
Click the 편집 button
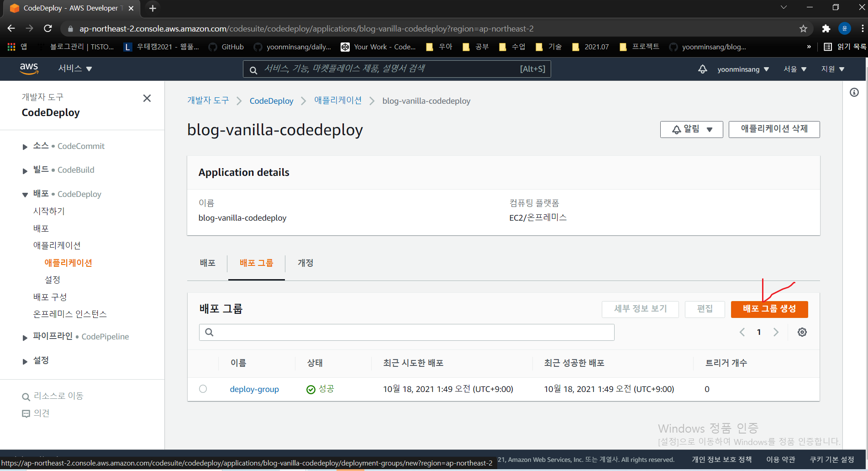click(x=705, y=309)
